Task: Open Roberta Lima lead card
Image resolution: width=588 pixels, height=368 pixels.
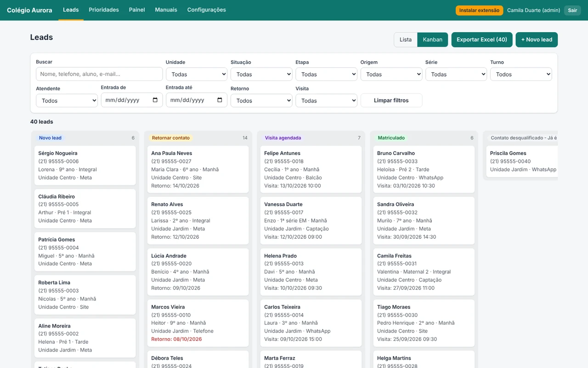Action: (x=85, y=295)
